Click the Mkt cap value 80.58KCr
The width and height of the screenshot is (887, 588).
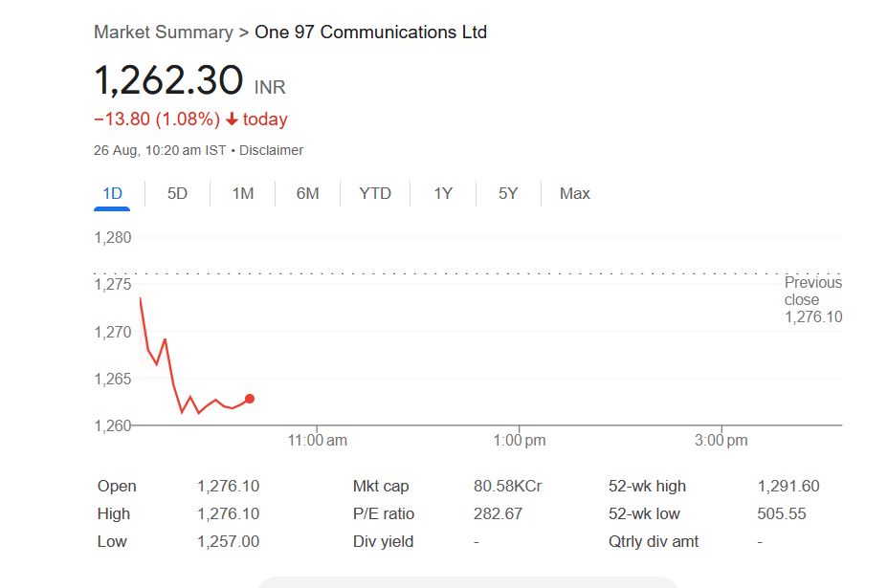[507, 486]
